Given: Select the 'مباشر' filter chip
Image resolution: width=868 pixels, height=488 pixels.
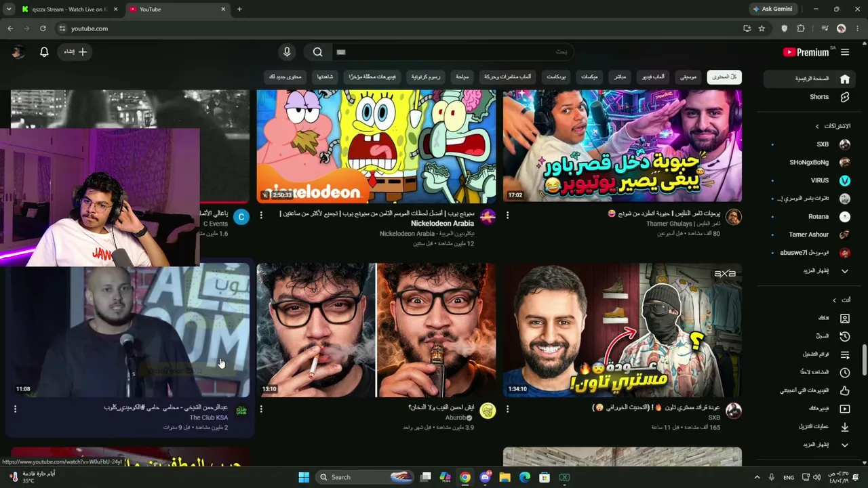Looking at the screenshot, I should pyautogui.click(x=619, y=77).
